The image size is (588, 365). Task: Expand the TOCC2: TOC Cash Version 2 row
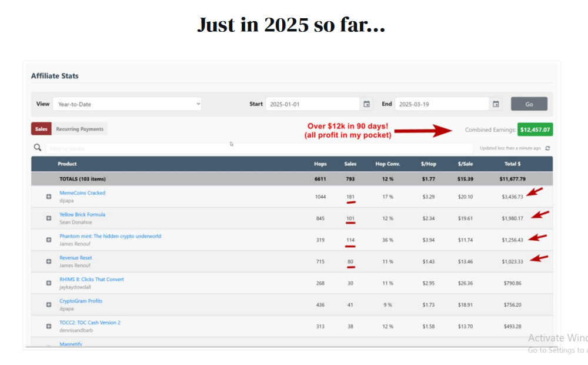tap(49, 326)
